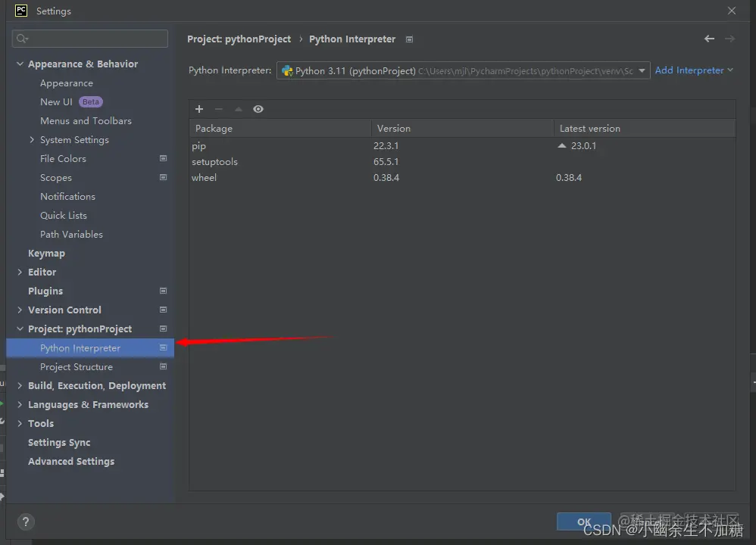Click project icon next to Scopes
Screen dimensions: 756x545
[163, 177]
